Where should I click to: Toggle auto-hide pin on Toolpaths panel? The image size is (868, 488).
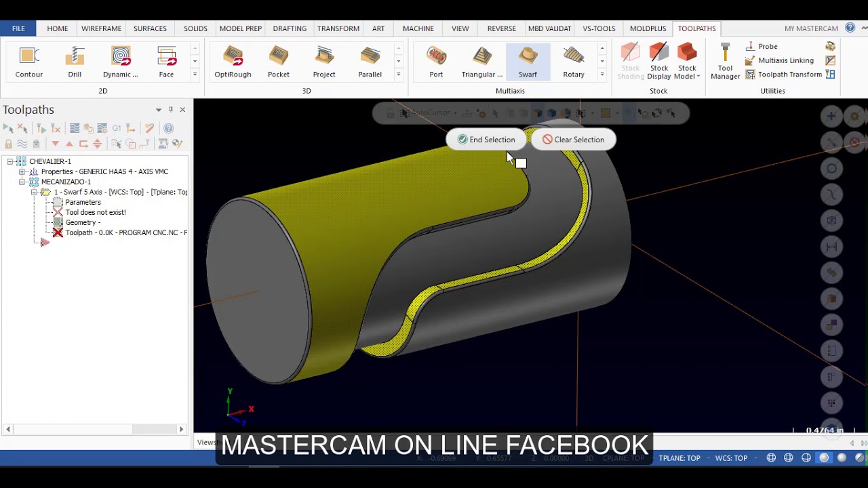(171, 110)
